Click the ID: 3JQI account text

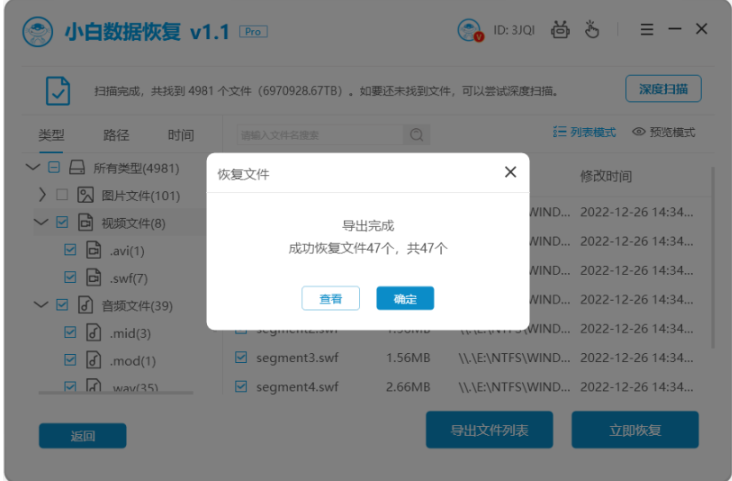click(514, 30)
